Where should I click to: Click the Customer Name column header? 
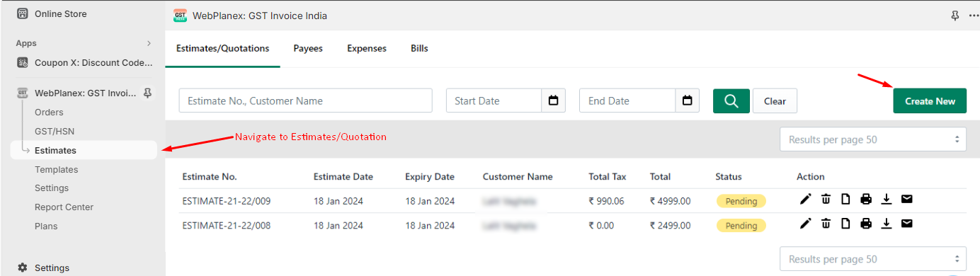pos(518,177)
